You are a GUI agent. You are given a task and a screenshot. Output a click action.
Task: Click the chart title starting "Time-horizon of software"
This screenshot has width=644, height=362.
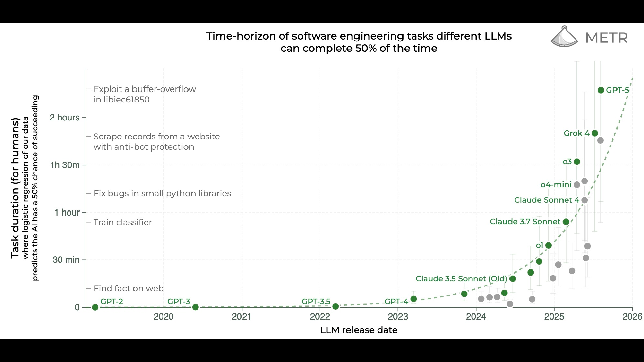click(x=359, y=42)
